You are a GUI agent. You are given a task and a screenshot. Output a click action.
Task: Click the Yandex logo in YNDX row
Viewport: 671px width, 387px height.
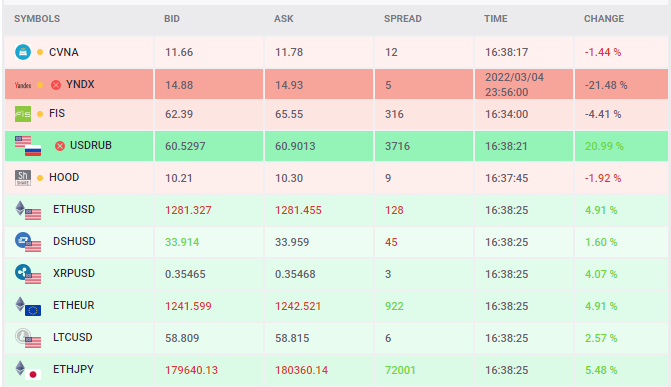tap(23, 85)
